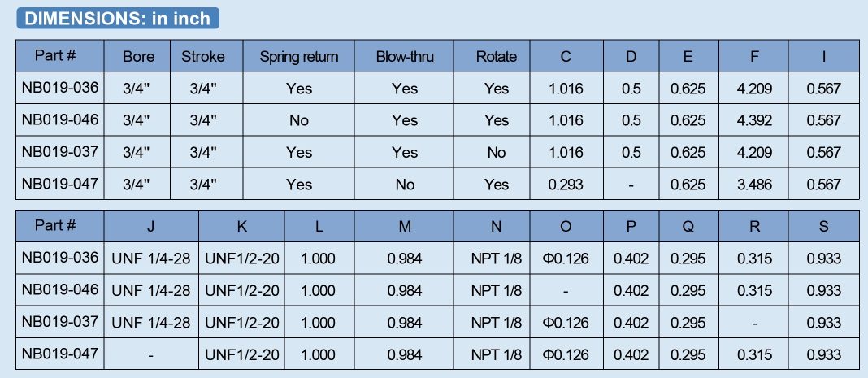The width and height of the screenshot is (868, 378).
Task: Select the Bore column header
Action: [138, 56]
